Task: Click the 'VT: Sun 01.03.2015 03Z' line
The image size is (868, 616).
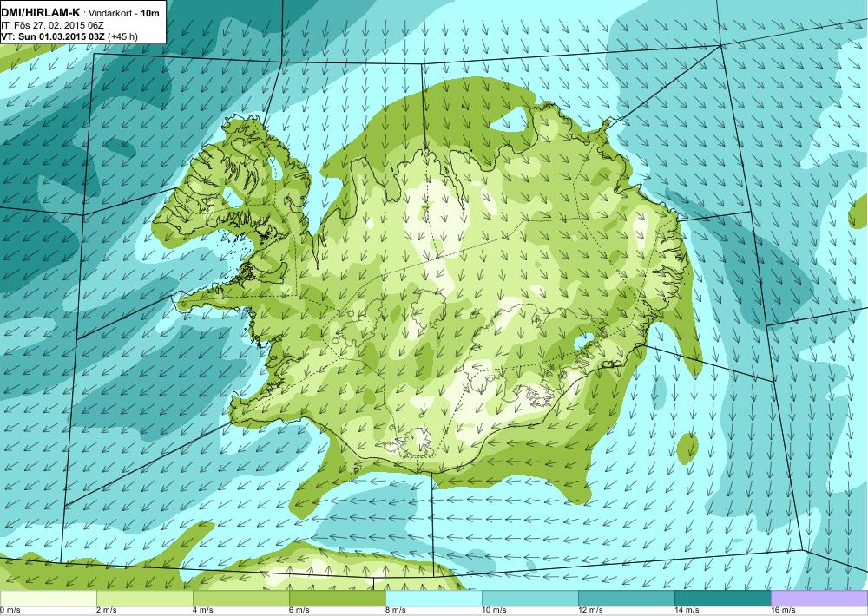Action: pos(54,36)
